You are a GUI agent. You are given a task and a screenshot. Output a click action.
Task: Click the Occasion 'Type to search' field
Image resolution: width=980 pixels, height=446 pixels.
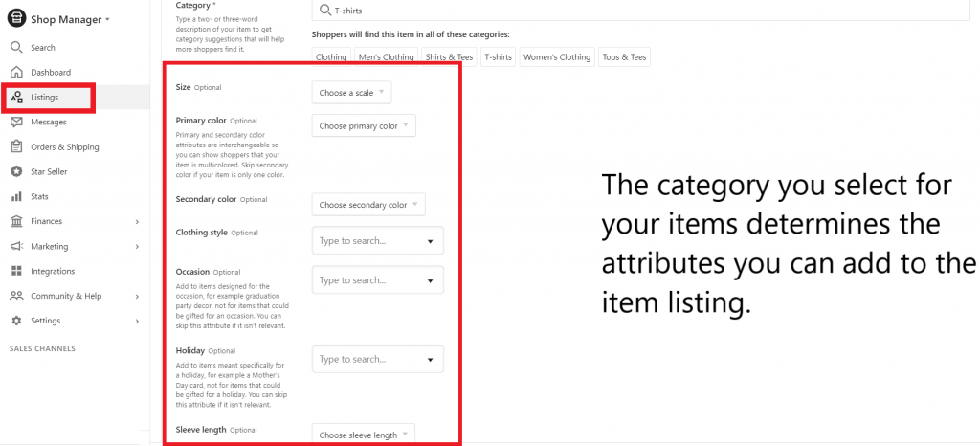[377, 280]
